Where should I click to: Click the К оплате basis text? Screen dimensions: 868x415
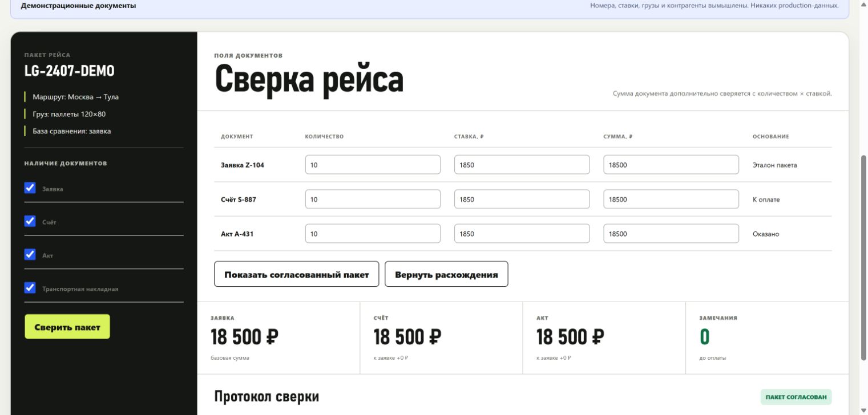(x=766, y=200)
